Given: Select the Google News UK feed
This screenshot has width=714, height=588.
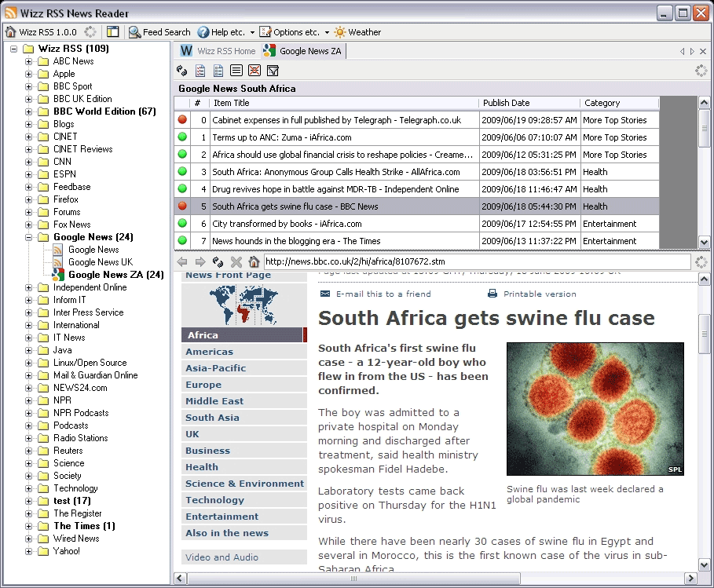Looking at the screenshot, I should tap(101, 262).
